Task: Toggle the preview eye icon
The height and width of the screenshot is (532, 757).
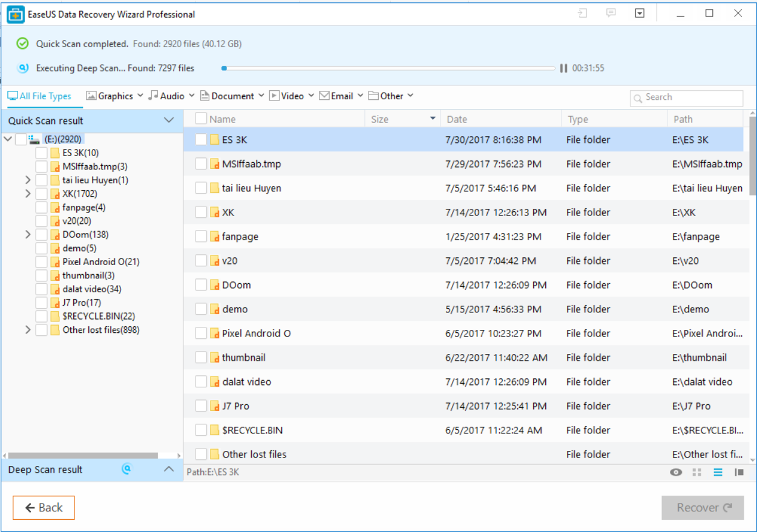Action: click(677, 472)
